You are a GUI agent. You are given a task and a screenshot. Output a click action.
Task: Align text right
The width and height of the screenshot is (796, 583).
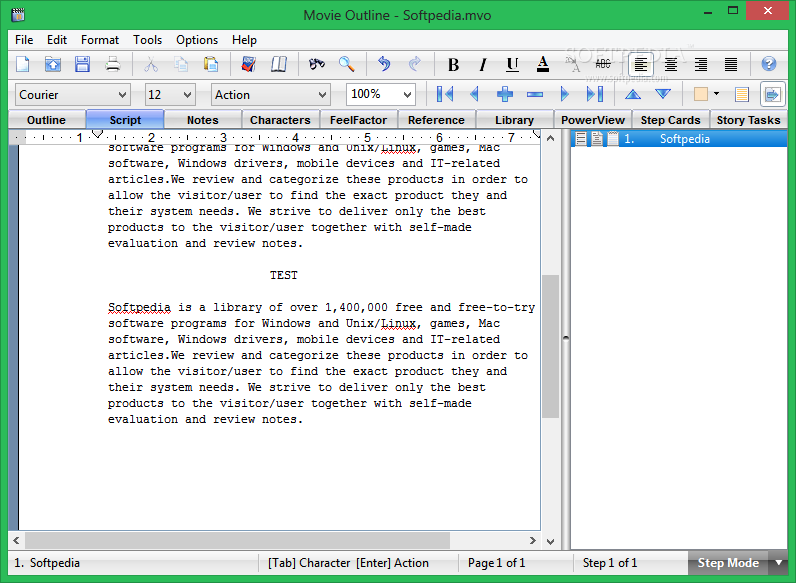click(701, 64)
